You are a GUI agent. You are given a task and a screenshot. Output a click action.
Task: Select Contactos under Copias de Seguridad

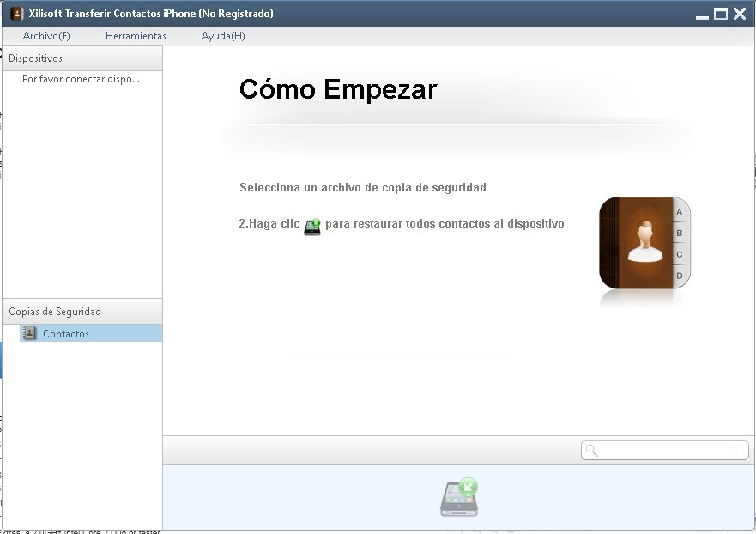[x=91, y=333]
